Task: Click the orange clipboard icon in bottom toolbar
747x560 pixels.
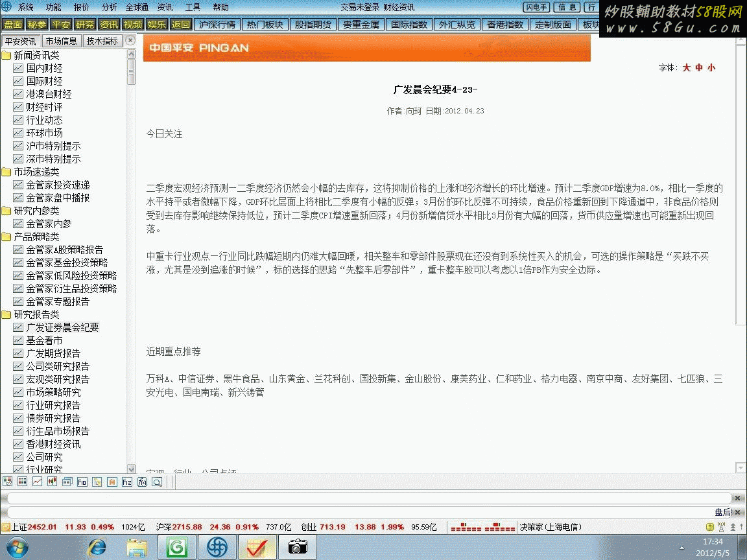Action: click(112, 482)
